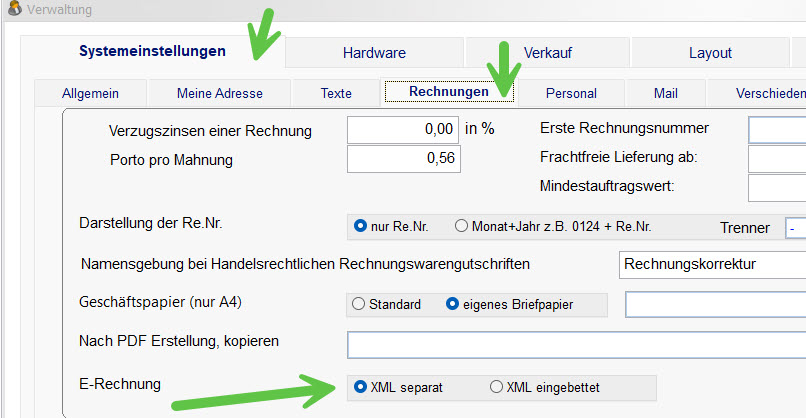Open the Mail sub-tab
Screen dimensions: 806x418
click(x=666, y=94)
